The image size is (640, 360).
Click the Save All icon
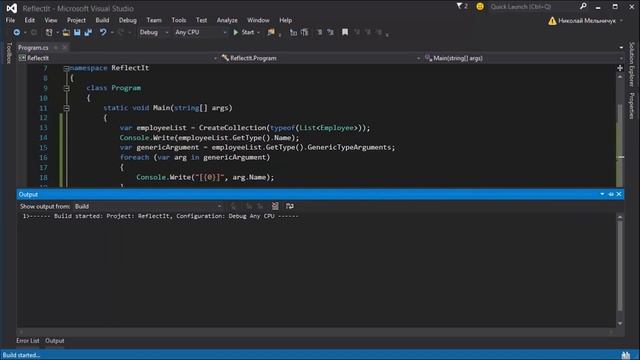point(88,32)
